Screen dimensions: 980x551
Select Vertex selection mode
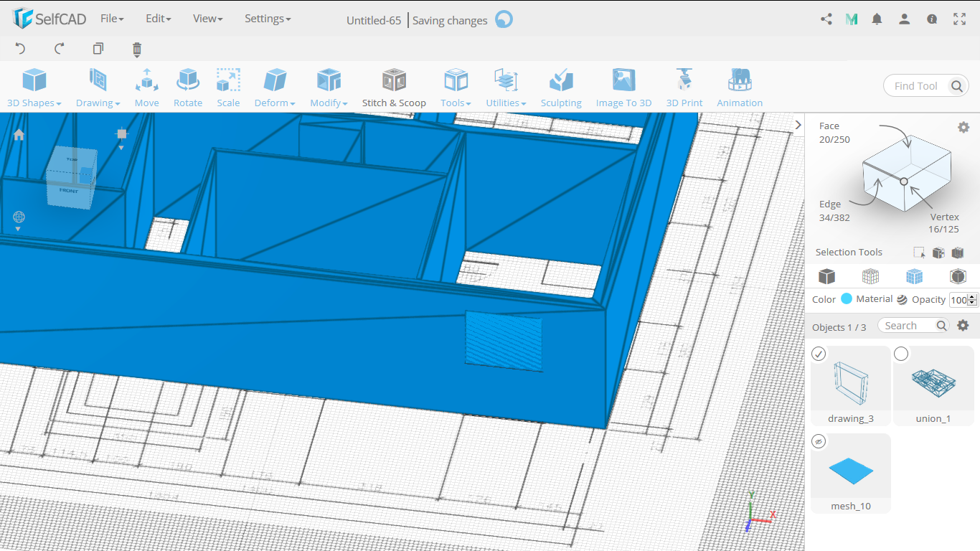pos(943,223)
